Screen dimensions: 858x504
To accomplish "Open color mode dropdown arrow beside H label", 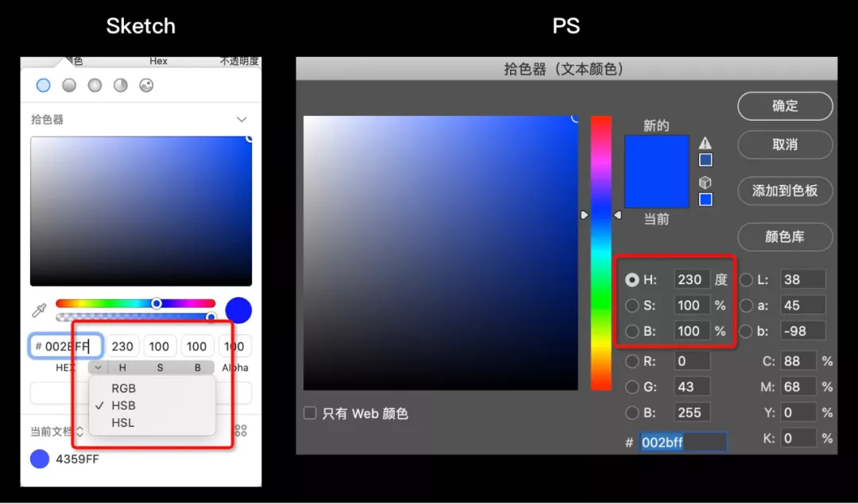I will pos(98,368).
